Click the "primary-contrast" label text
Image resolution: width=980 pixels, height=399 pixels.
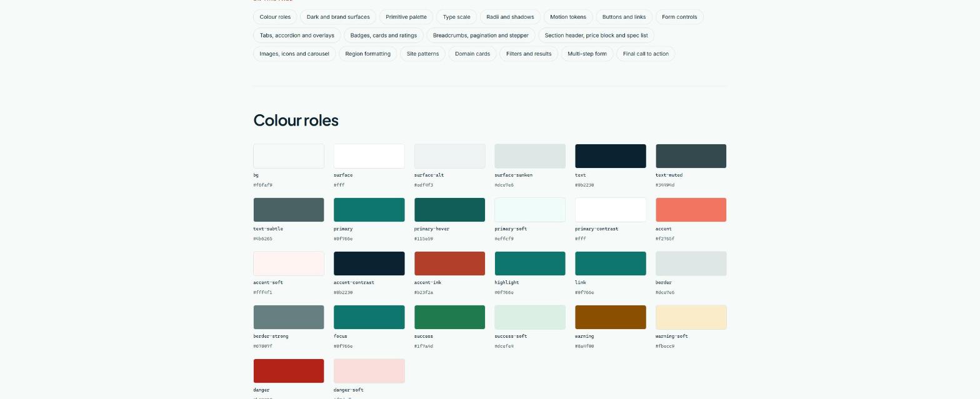point(597,229)
